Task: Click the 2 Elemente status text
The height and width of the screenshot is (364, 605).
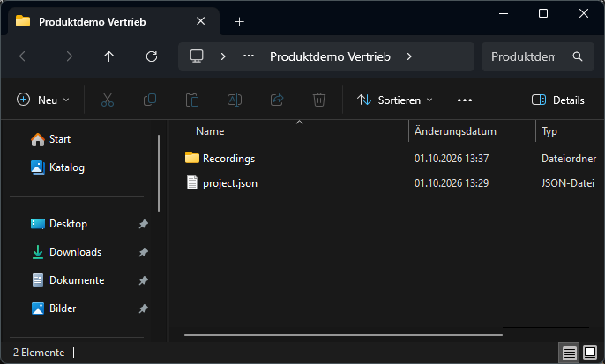Action: click(39, 353)
